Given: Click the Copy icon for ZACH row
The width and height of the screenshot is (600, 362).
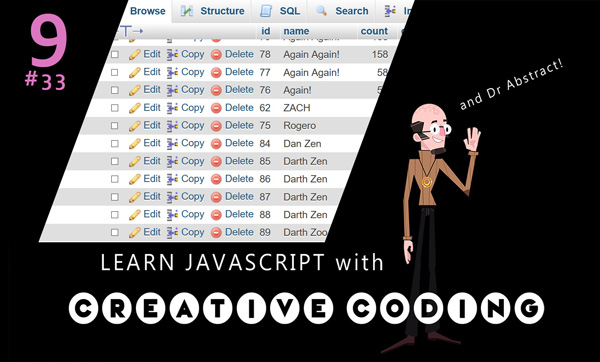Looking at the screenshot, I should (x=173, y=108).
